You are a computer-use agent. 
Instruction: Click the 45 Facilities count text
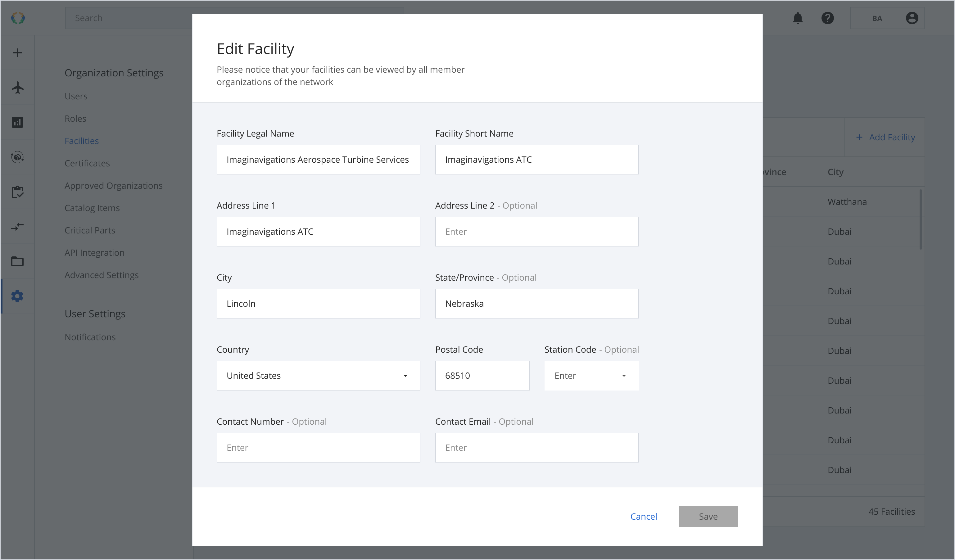pyautogui.click(x=891, y=512)
